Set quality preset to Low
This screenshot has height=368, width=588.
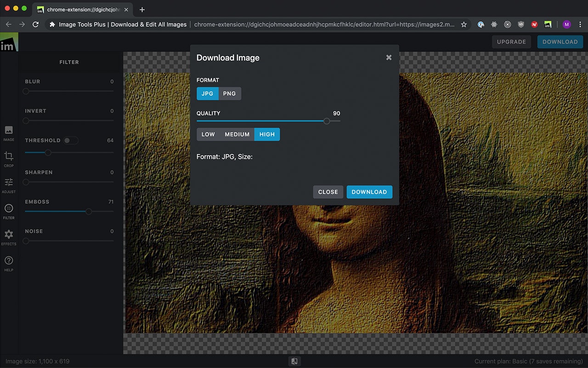click(208, 134)
